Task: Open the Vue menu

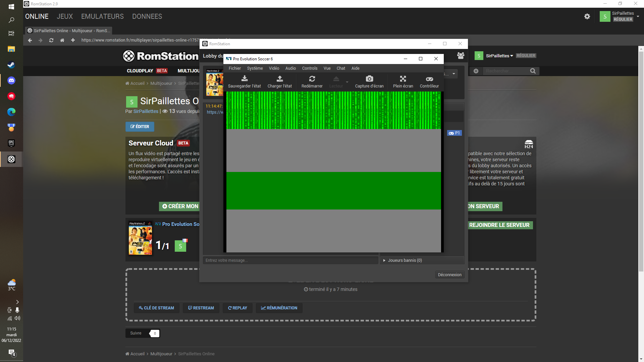Action: (x=327, y=68)
